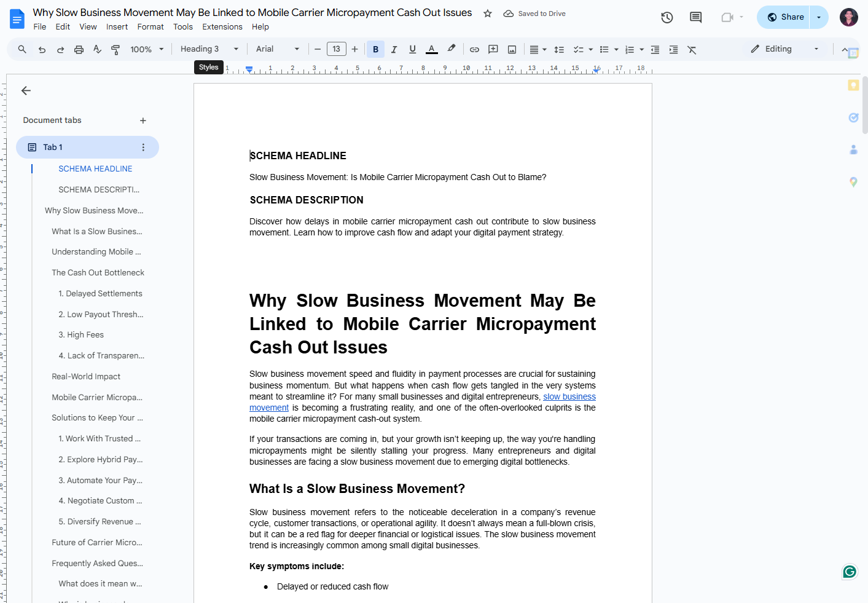Toggle underline formatting

pyautogui.click(x=412, y=49)
